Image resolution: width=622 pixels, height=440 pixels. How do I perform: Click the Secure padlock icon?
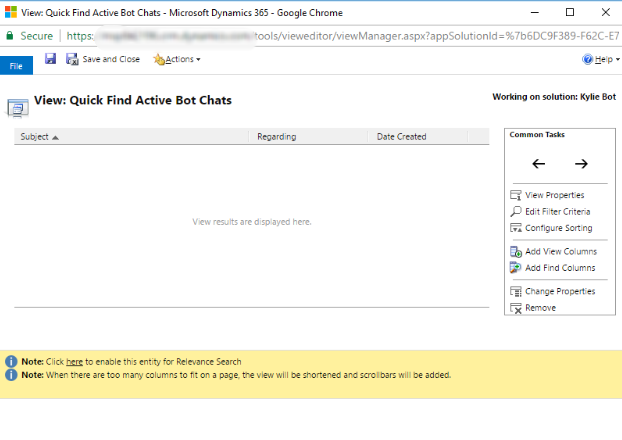click(10, 36)
